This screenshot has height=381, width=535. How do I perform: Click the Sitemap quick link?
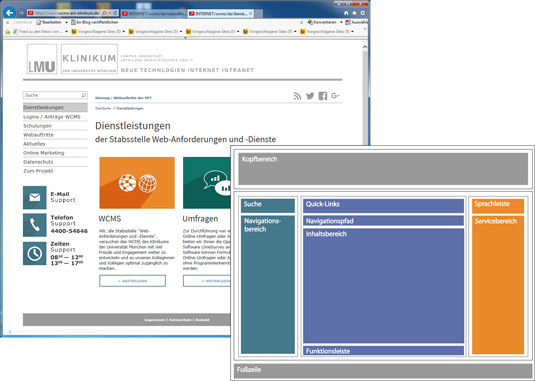pyautogui.click(x=103, y=98)
